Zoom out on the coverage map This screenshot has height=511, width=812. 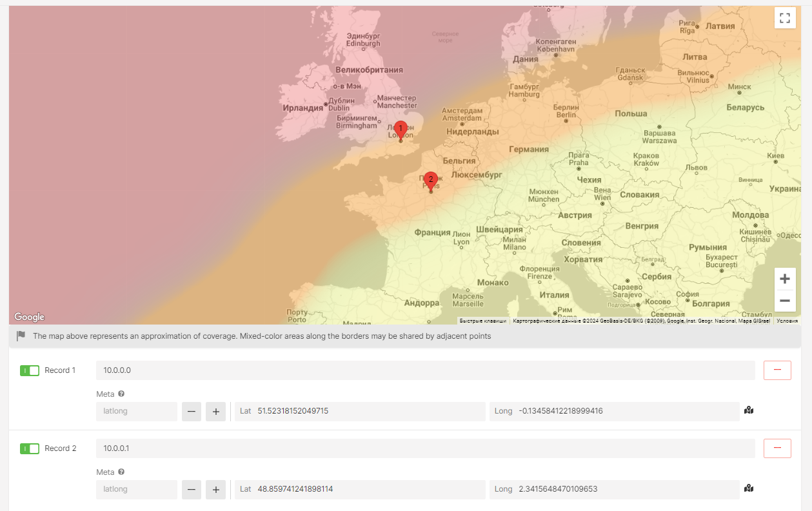784,301
